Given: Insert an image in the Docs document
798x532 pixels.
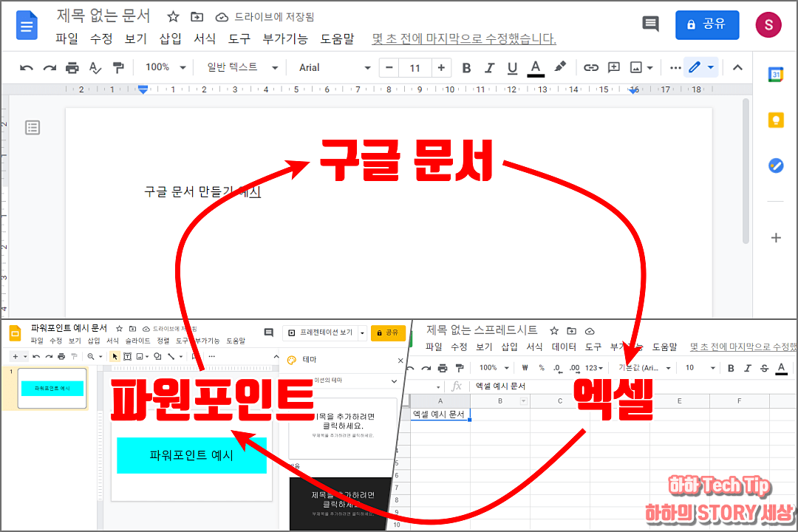Looking at the screenshot, I should (636, 68).
